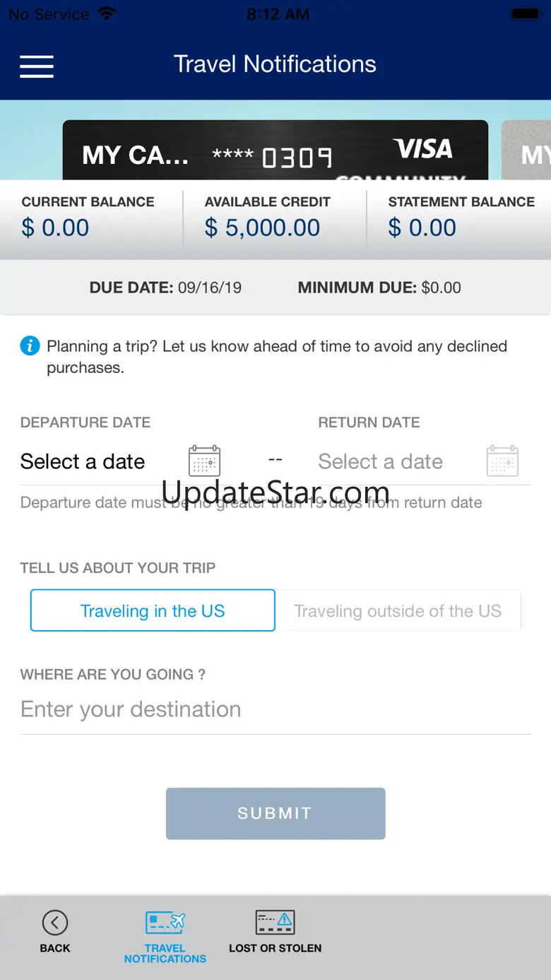The image size is (551, 980).
Task: Select Traveling in the US
Action: pyautogui.click(x=153, y=610)
